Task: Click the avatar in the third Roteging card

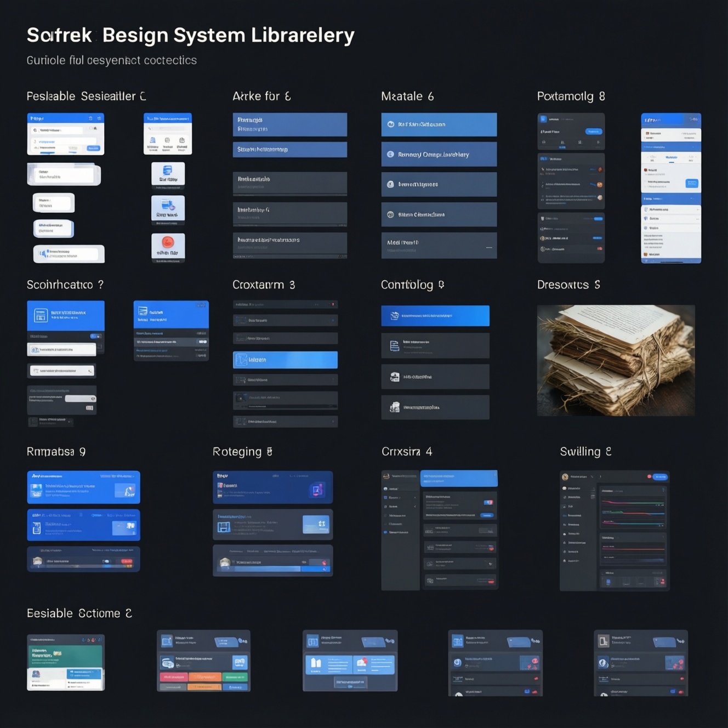Action: tap(224, 562)
